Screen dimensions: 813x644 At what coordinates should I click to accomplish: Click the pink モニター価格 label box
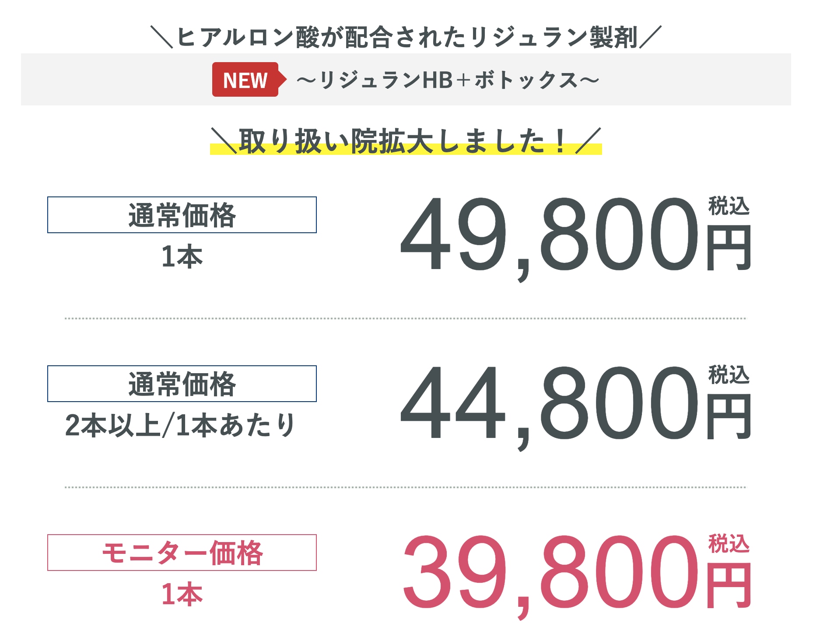(182, 553)
